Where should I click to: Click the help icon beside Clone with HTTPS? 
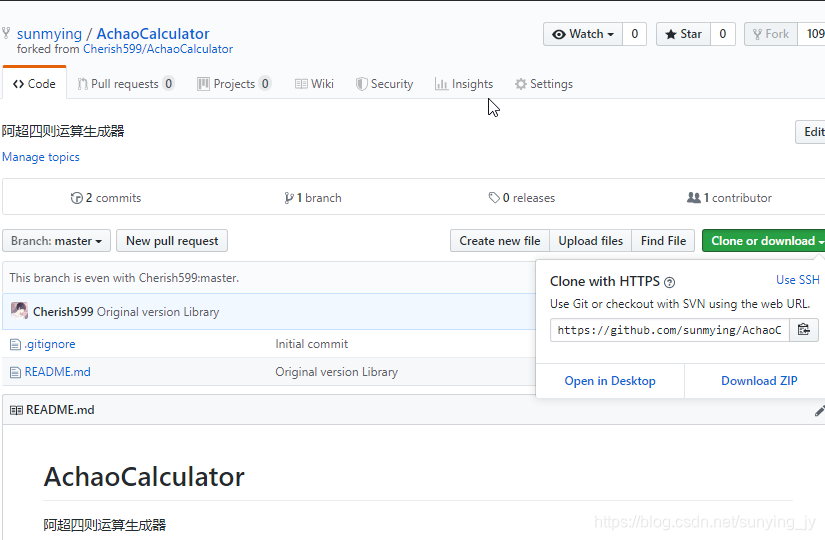click(669, 283)
